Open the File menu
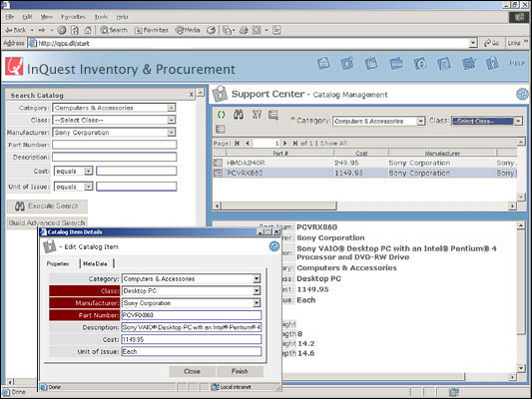The height and width of the screenshot is (399, 532). [10, 17]
